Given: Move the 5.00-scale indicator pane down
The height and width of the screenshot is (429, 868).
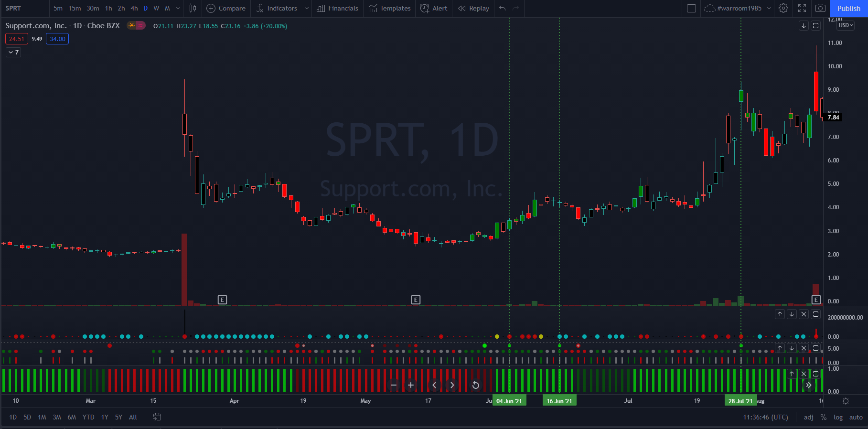Looking at the screenshot, I should click(792, 348).
